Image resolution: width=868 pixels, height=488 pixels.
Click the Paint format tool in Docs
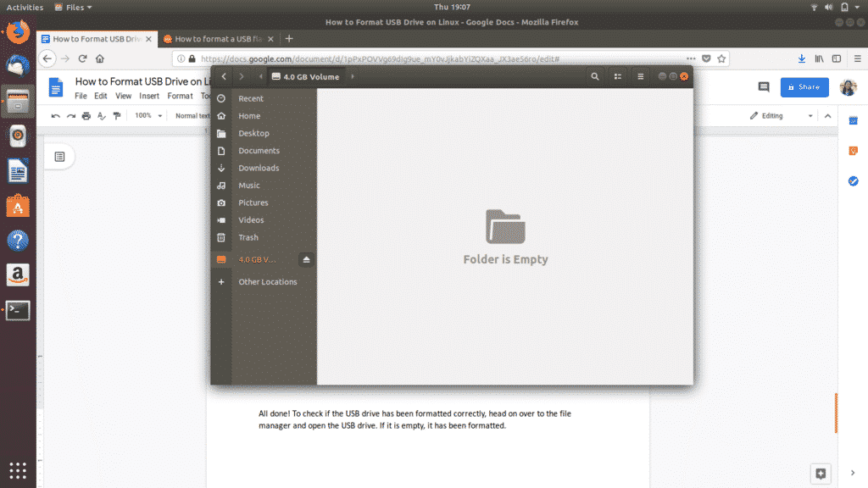pos(117,115)
